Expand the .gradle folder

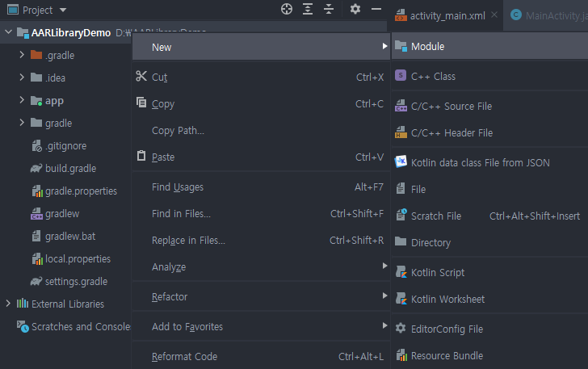[x=22, y=55]
